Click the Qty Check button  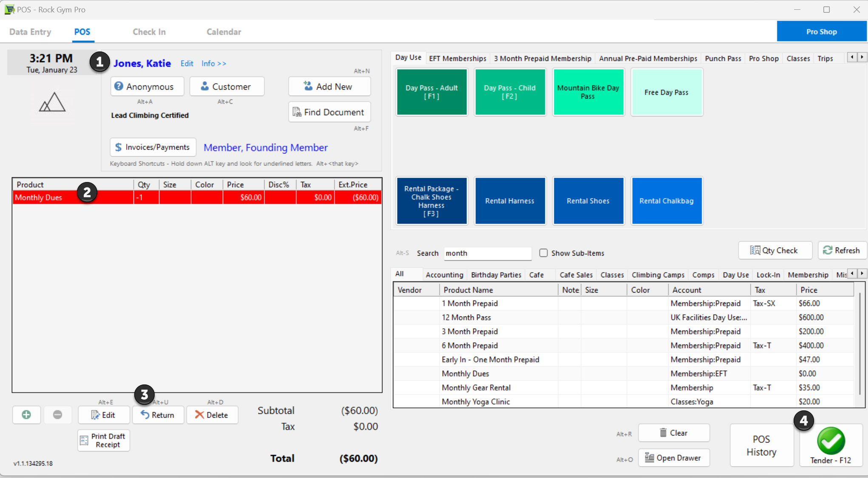775,250
